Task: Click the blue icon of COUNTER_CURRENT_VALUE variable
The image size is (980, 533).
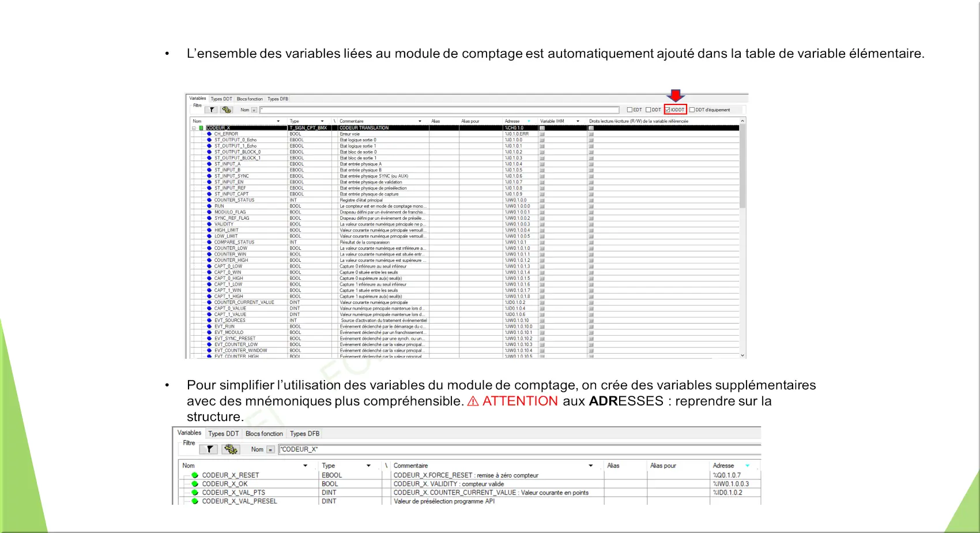Action: (209, 302)
